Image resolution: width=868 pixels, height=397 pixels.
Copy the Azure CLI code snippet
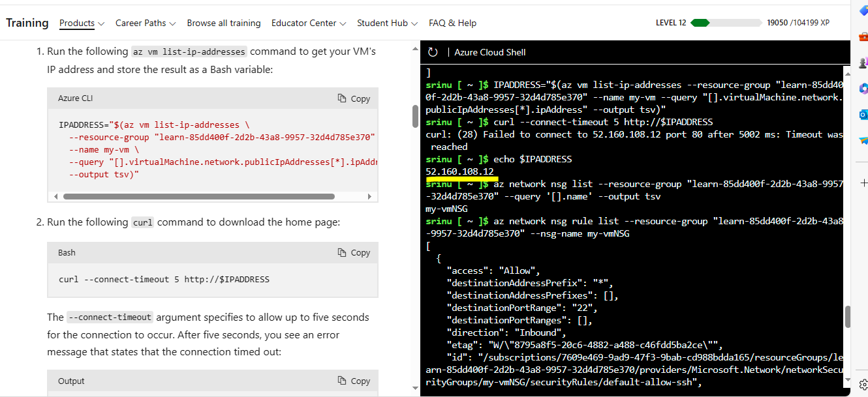(354, 98)
